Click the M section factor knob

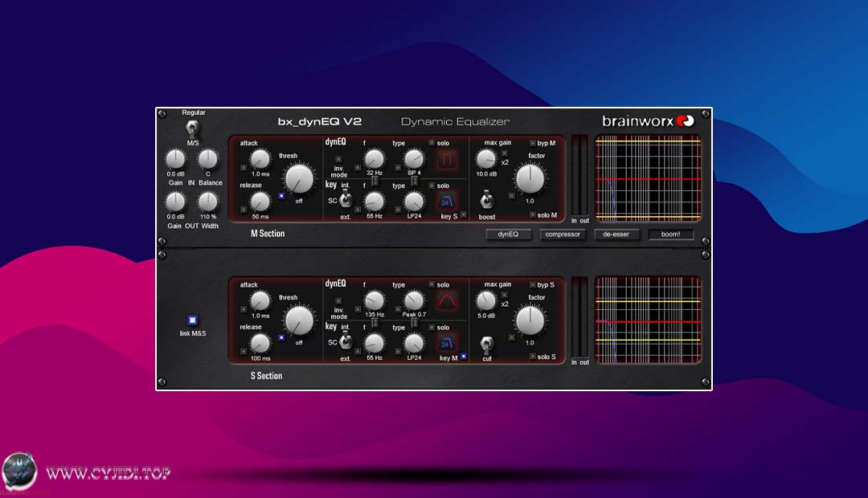click(x=530, y=178)
